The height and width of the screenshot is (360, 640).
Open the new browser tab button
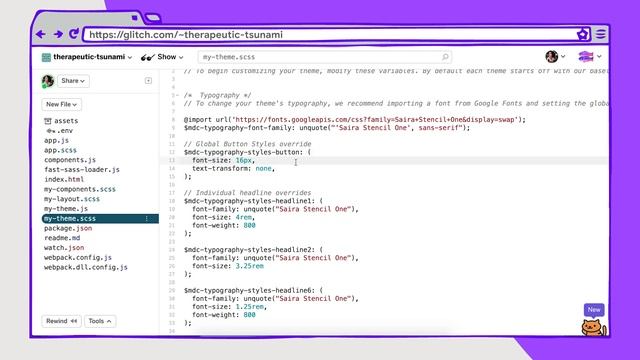[153, 18]
